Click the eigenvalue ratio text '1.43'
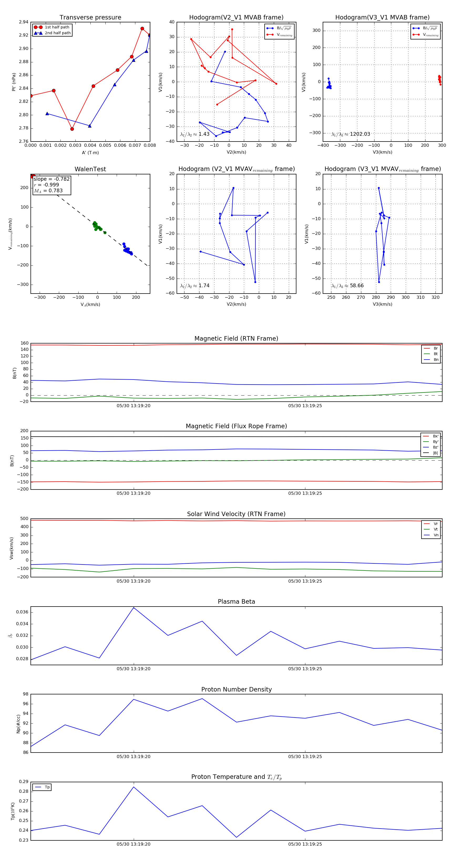 [204, 134]
